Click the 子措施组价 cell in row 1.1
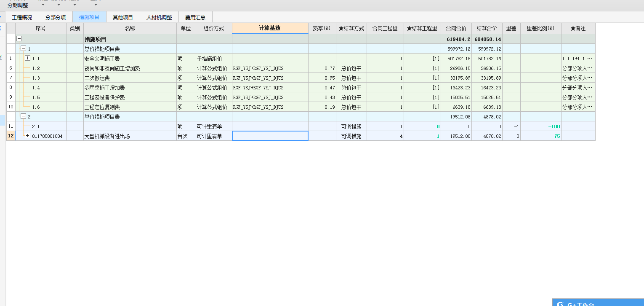This screenshot has height=306, width=644. (x=214, y=58)
